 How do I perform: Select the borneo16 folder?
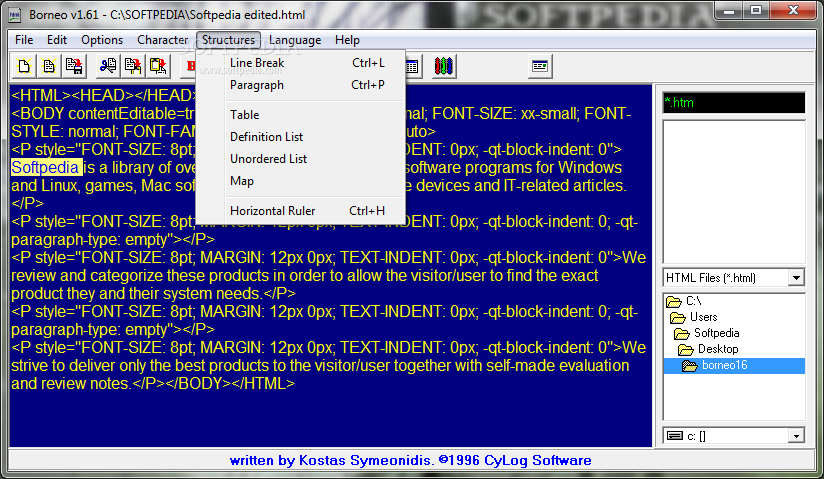734,365
